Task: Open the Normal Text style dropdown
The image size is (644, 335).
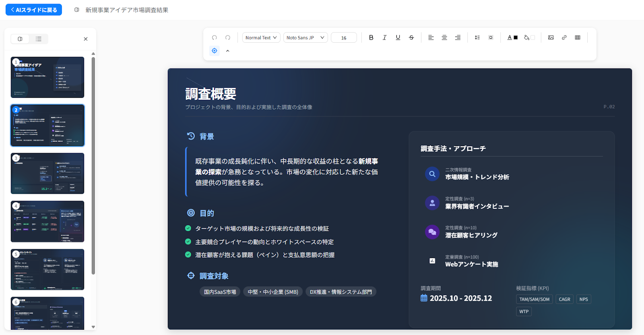Action: [x=261, y=37]
